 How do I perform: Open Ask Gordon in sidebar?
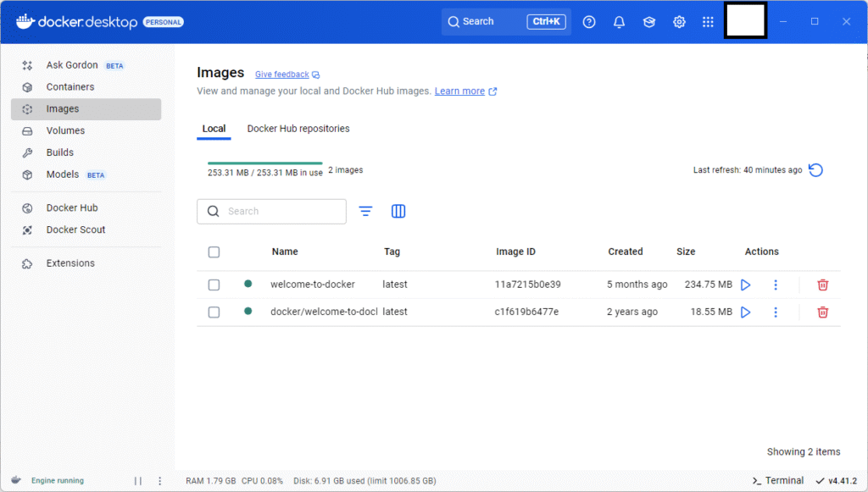pyautogui.click(x=86, y=65)
